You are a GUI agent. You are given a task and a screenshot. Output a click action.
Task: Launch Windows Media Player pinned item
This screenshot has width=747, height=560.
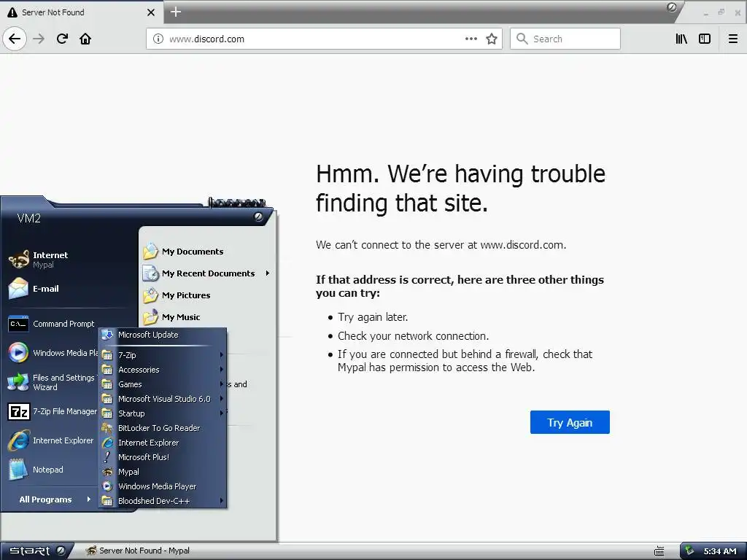[53, 353]
